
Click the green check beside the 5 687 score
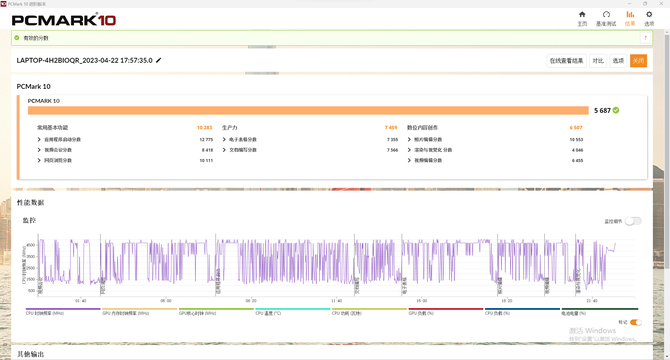pyautogui.click(x=616, y=110)
